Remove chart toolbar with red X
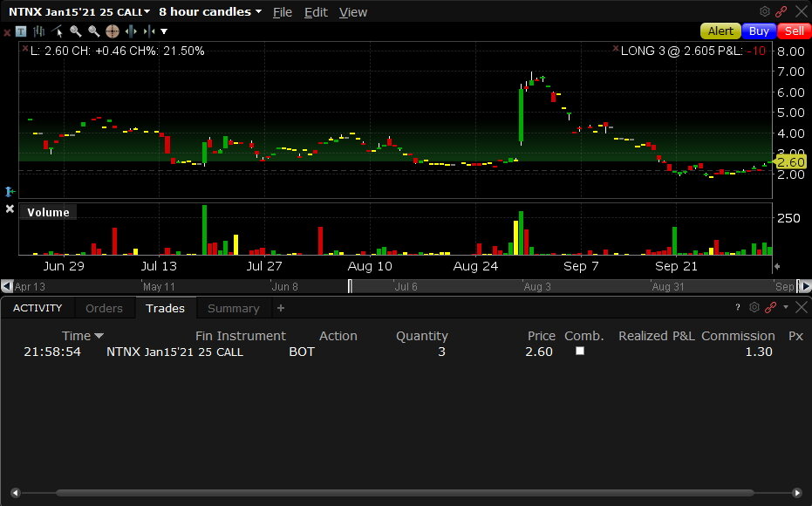The height and width of the screenshot is (506, 812). [7, 32]
